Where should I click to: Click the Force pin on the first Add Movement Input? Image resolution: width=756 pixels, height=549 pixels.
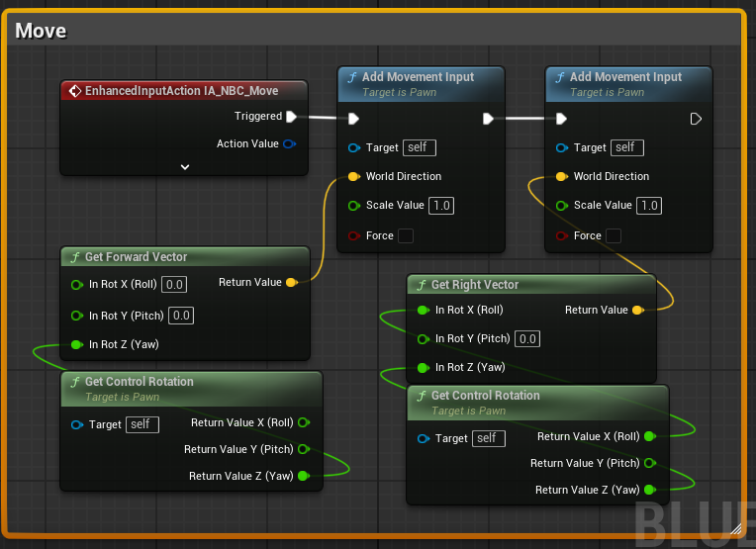coord(354,235)
